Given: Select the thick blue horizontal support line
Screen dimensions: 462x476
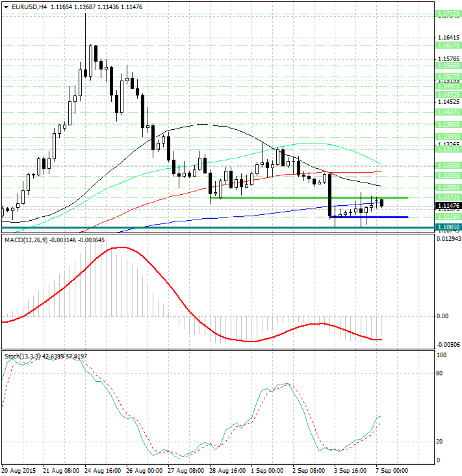Looking at the screenshot, I should point(368,217).
